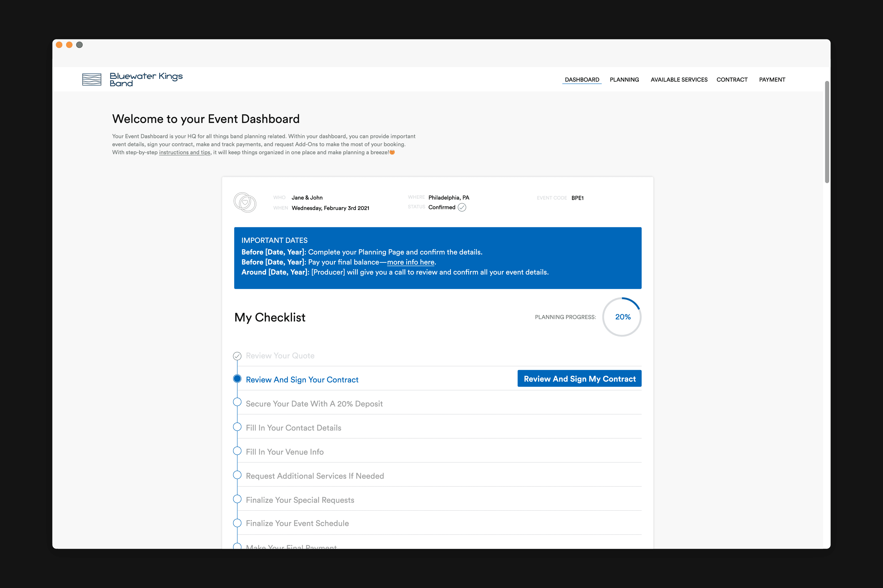Screen dimensions: 883x588
Task: Click the vertical page scrollbar
Action: click(827, 132)
